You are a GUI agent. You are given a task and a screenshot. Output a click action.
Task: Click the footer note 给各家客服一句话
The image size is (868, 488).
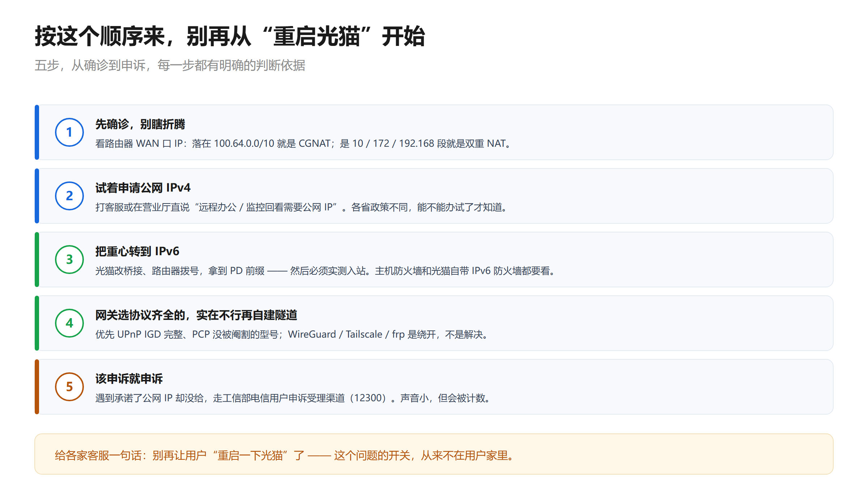285,455
